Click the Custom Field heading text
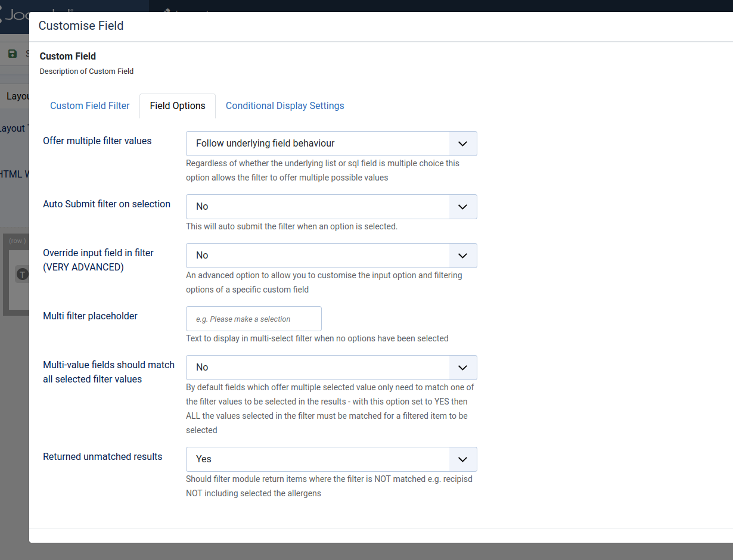The width and height of the screenshot is (733, 560). 68,56
